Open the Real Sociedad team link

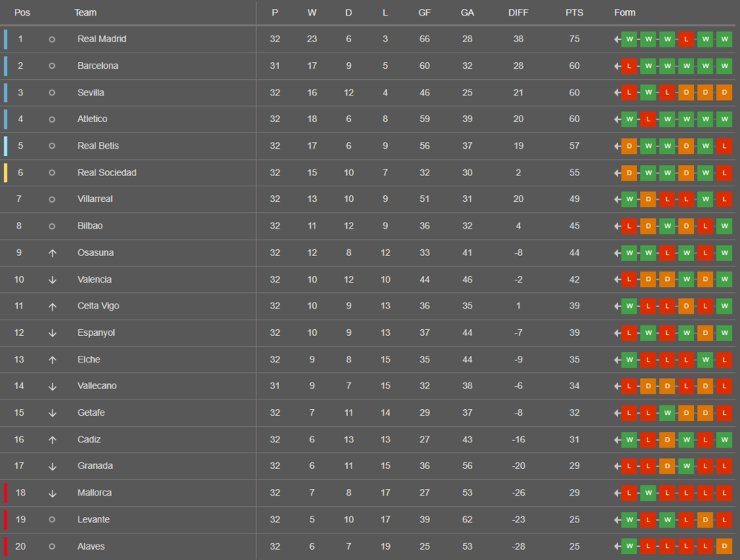click(x=107, y=172)
